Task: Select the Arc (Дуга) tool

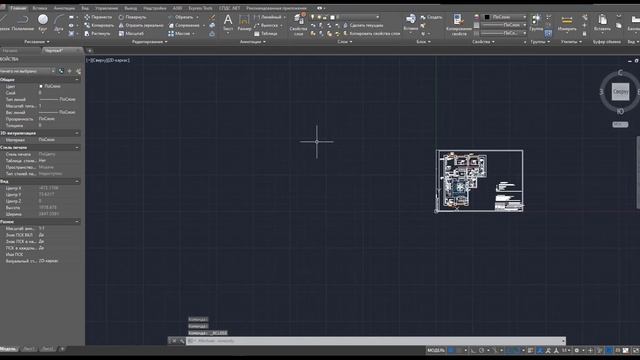Action: (59, 23)
